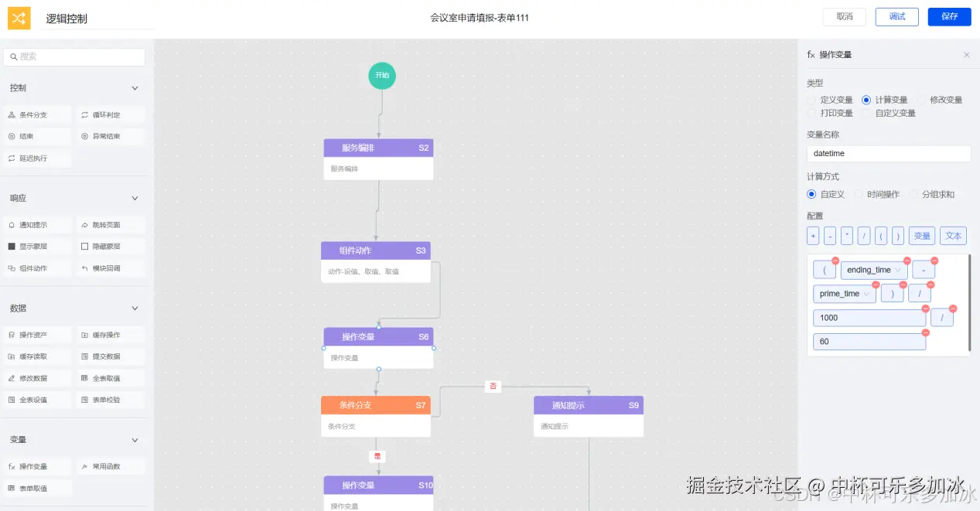Select the 模块回调 component

[x=111, y=268]
